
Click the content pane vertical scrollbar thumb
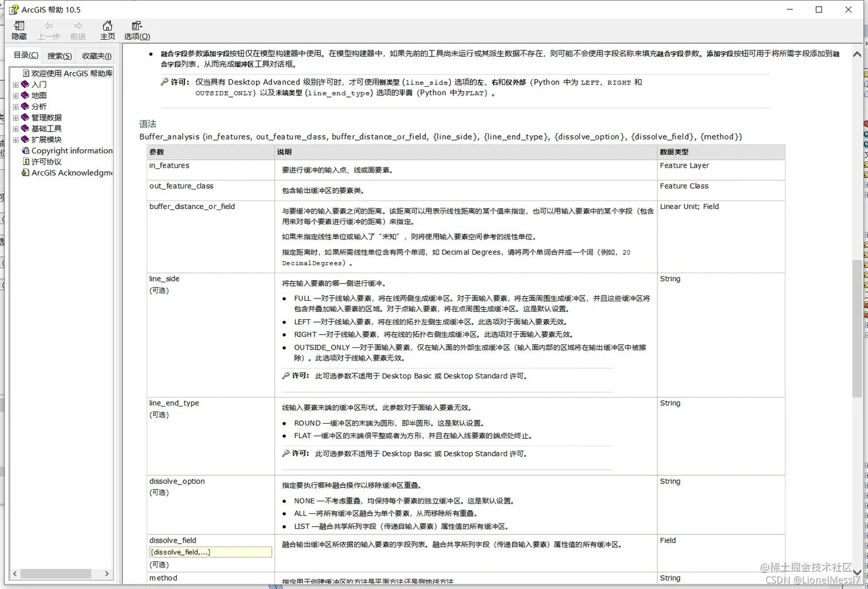[x=857, y=328]
